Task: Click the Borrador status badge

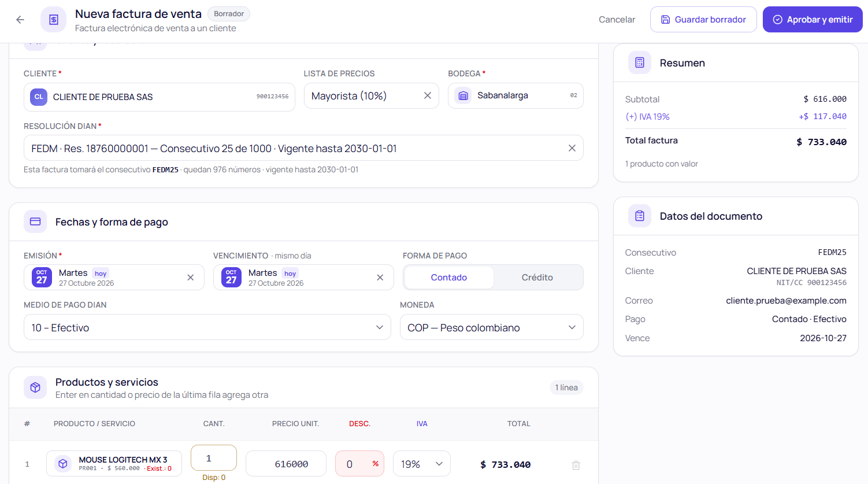Action: (229, 14)
